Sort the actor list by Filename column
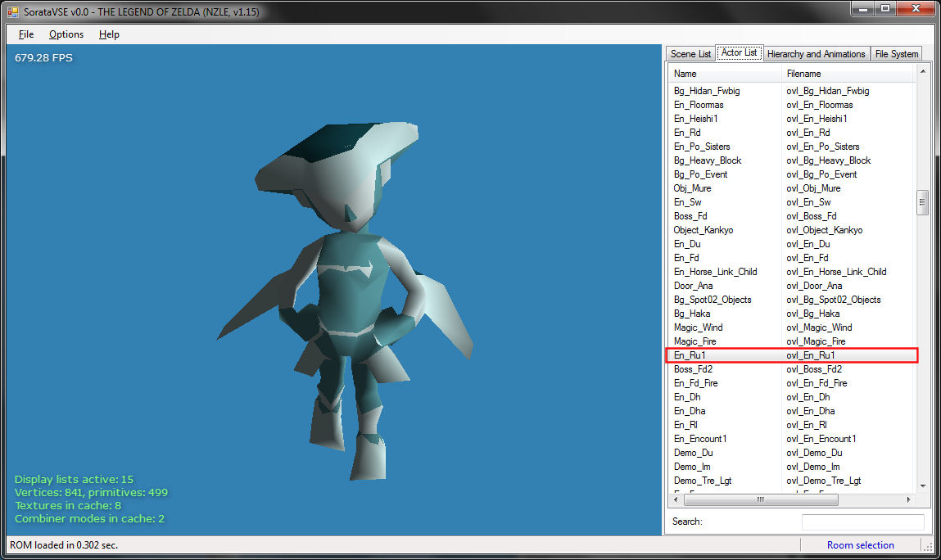The height and width of the screenshot is (560, 941). pos(848,73)
